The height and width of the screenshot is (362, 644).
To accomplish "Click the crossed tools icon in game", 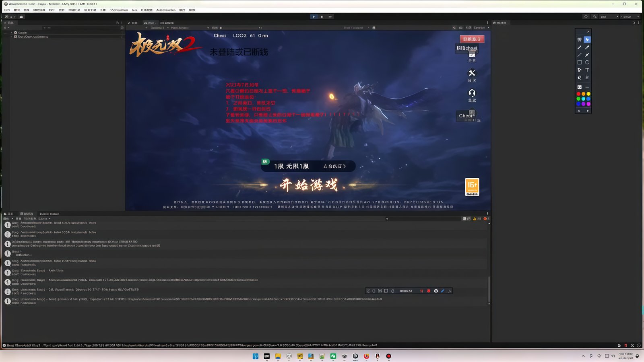I will tap(472, 73).
